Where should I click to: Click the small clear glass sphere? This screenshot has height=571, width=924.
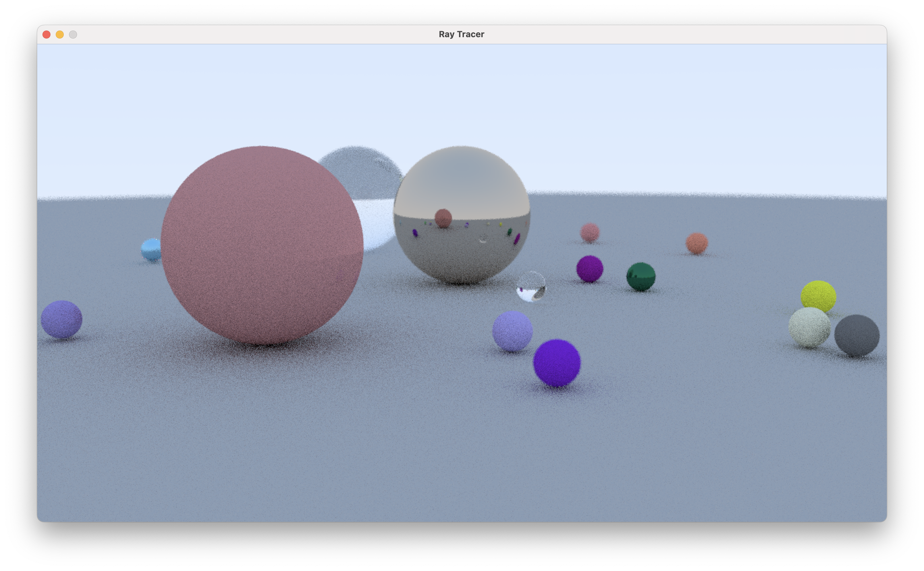(531, 286)
